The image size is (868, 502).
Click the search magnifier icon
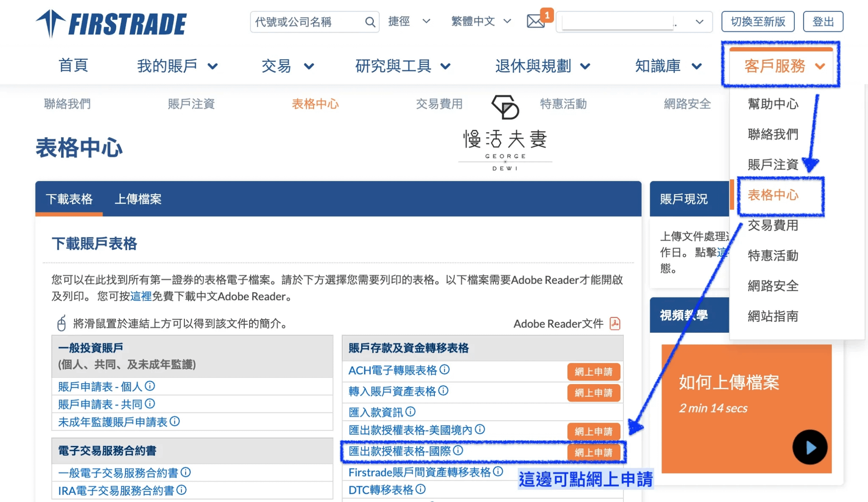point(370,22)
